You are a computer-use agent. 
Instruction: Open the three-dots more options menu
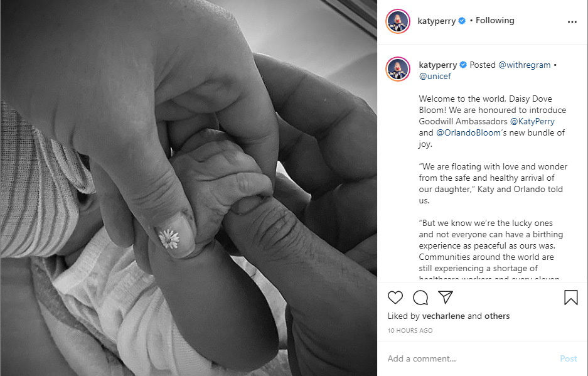click(x=572, y=22)
